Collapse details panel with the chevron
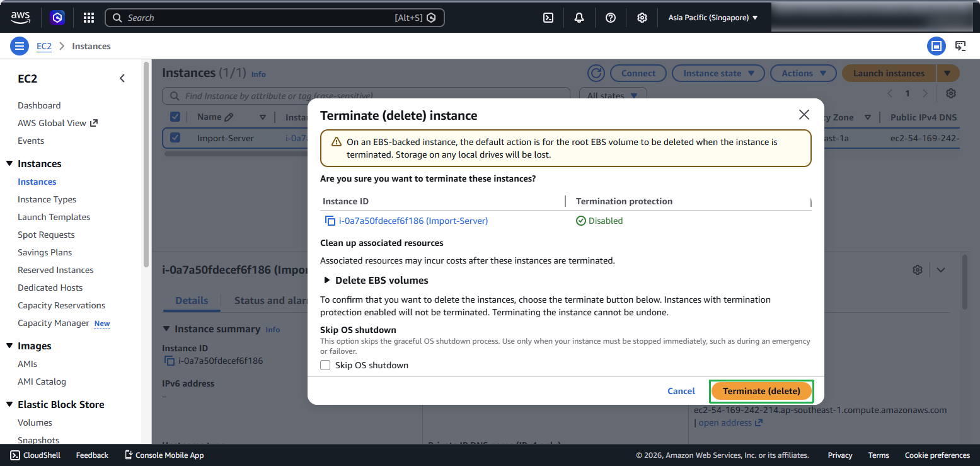This screenshot has height=466, width=980. tap(941, 270)
